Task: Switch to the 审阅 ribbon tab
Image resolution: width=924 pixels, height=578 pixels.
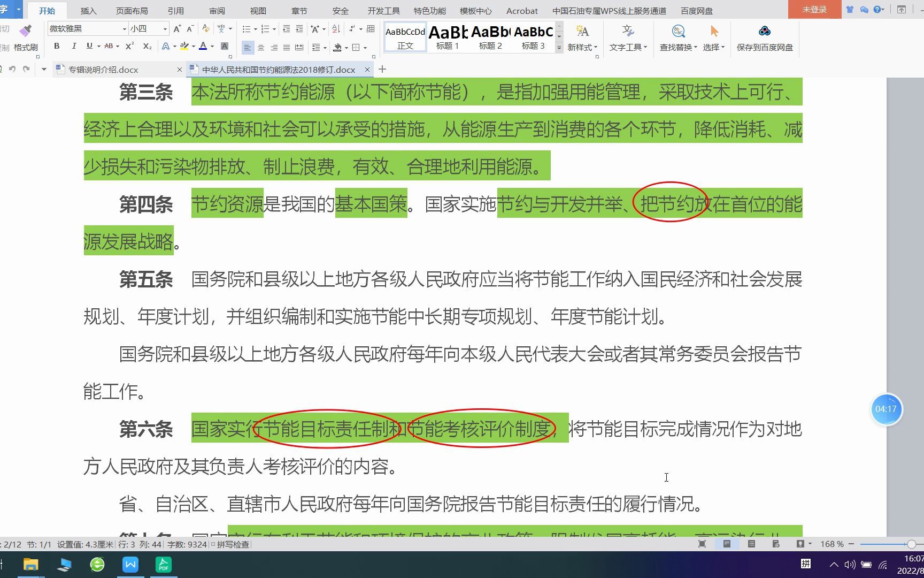Action: pyautogui.click(x=217, y=11)
